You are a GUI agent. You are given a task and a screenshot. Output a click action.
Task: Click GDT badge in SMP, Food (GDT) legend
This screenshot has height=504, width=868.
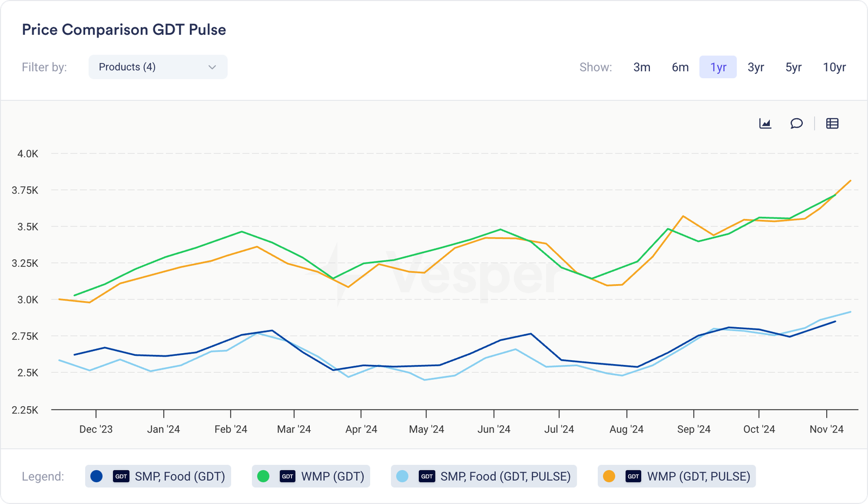121,476
